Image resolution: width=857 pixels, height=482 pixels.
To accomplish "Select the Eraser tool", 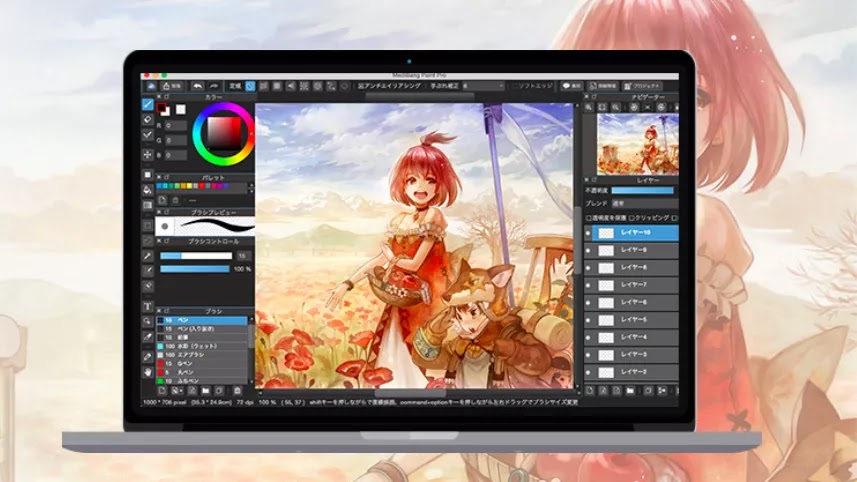I will (148, 119).
